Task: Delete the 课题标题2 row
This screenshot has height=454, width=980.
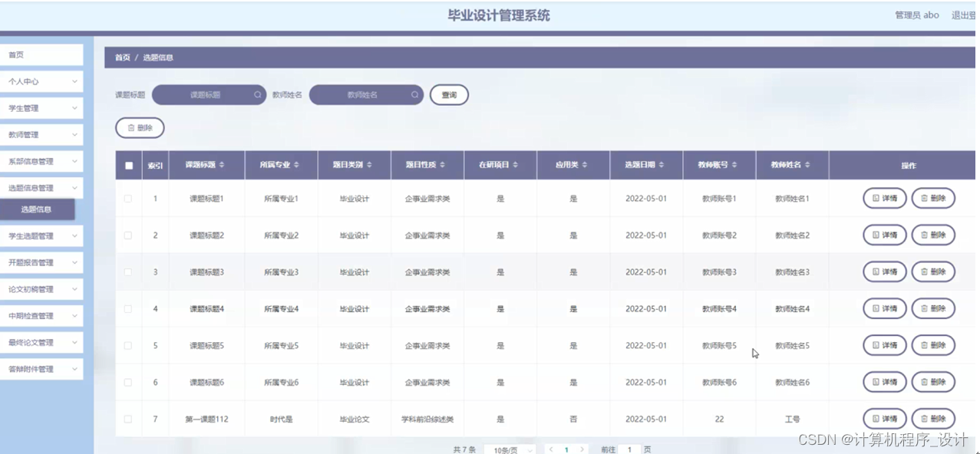Action: tap(933, 235)
